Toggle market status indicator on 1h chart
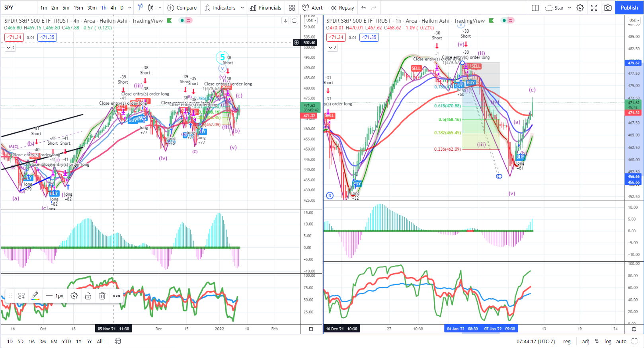 point(504,21)
